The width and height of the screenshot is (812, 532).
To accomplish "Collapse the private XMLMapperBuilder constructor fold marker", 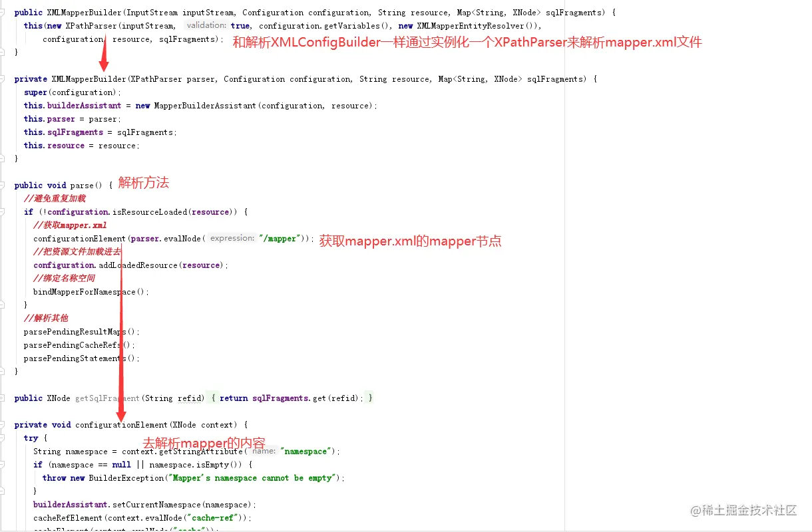I will [x=3, y=79].
